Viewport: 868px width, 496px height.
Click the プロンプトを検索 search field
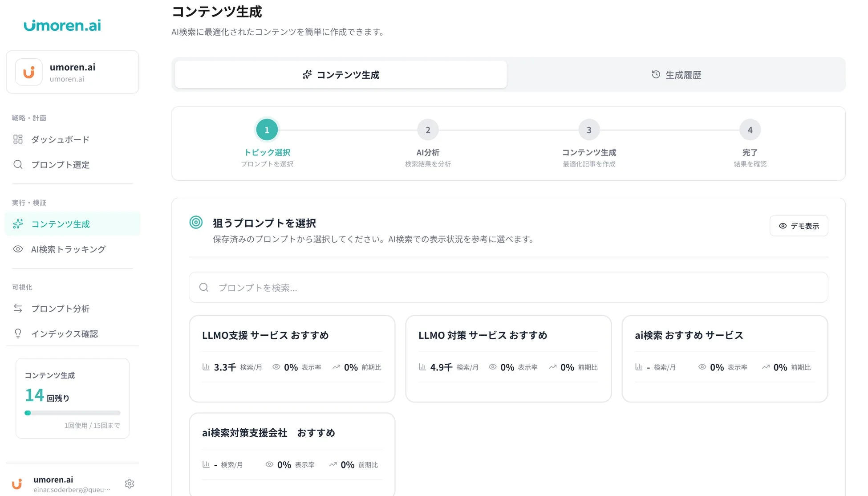508,287
